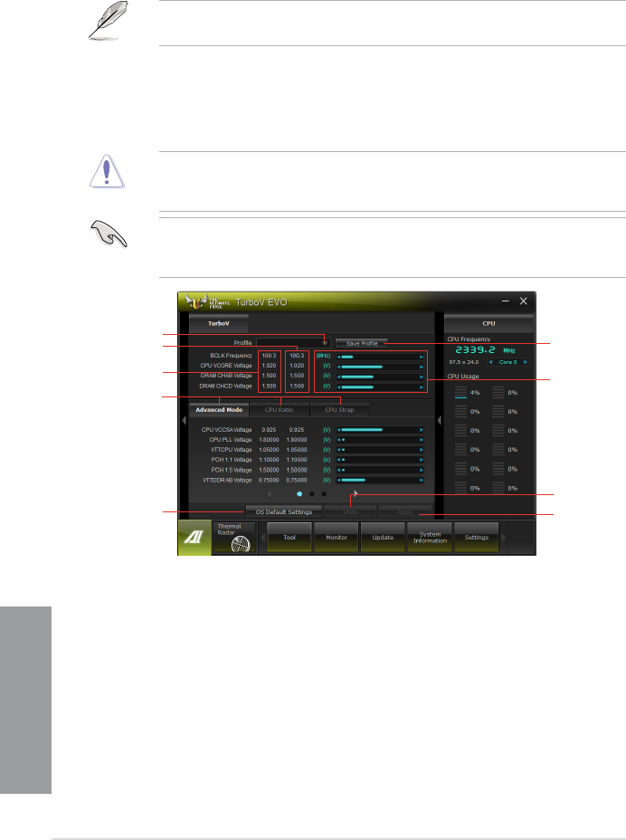
Task: Increase BCLK Frequency with its right arrow
Action: coord(422,357)
